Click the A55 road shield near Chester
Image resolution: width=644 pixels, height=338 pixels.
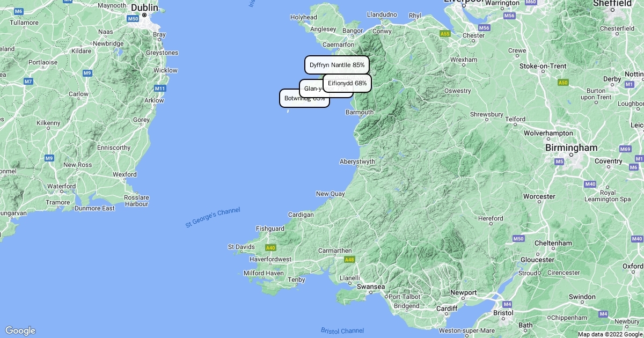tap(445, 34)
